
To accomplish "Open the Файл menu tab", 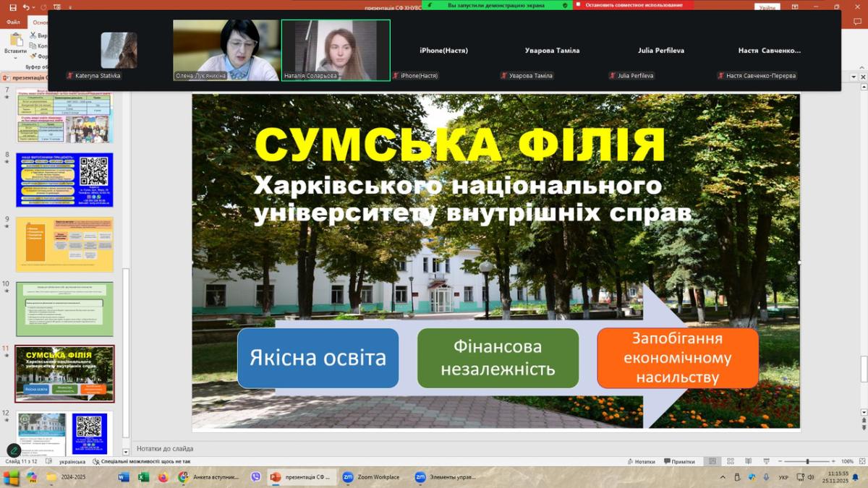I will click(13, 22).
